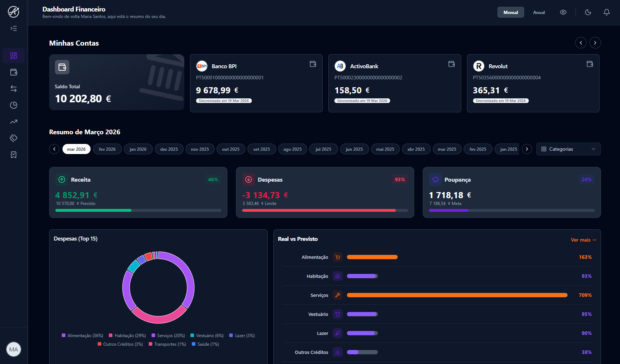
Task: Open notifications via the bell icon
Action: pyautogui.click(x=606, y=12)
